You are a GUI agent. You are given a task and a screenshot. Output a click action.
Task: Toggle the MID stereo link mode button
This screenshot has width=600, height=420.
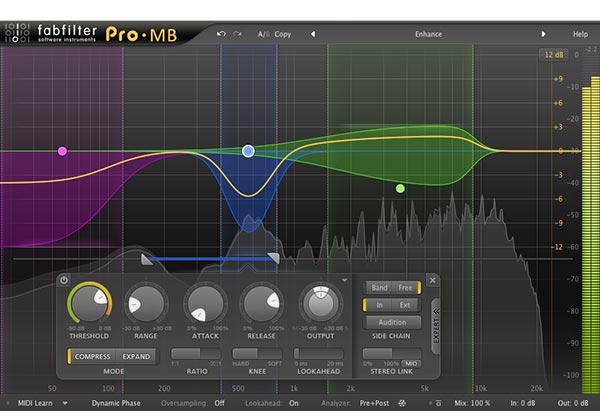(x=411, y=364)
